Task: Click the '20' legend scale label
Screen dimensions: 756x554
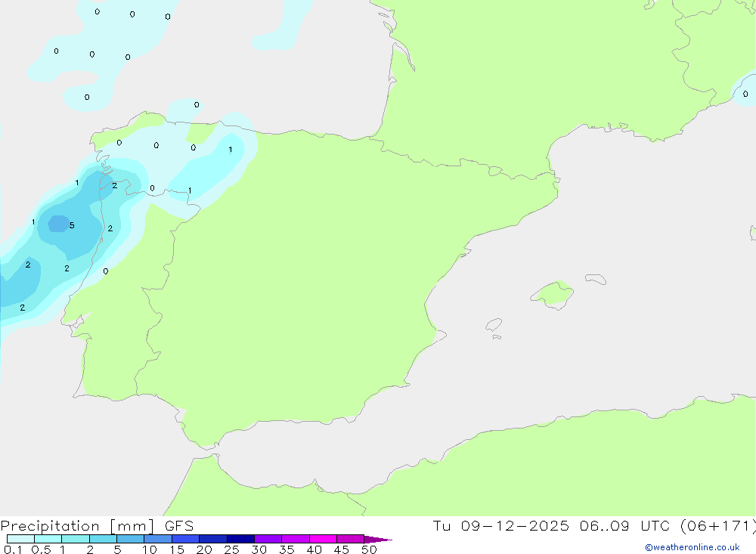Action: pos(204,549)
